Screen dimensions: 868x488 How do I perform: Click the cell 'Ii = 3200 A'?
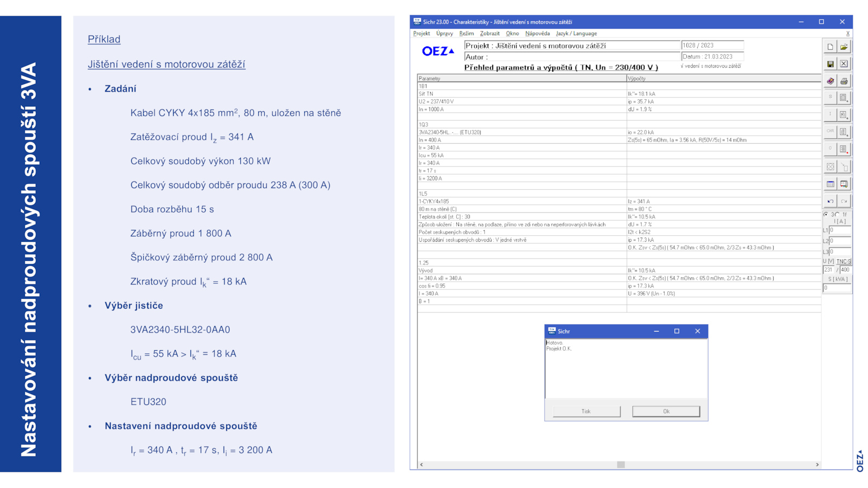(522, 178)
